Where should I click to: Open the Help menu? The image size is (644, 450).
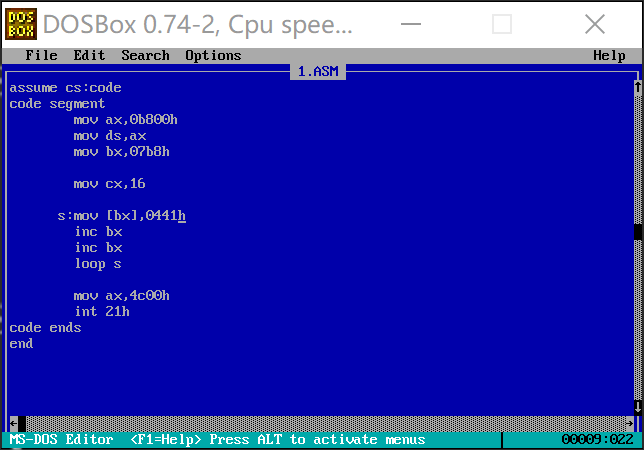tap(609, 56)
